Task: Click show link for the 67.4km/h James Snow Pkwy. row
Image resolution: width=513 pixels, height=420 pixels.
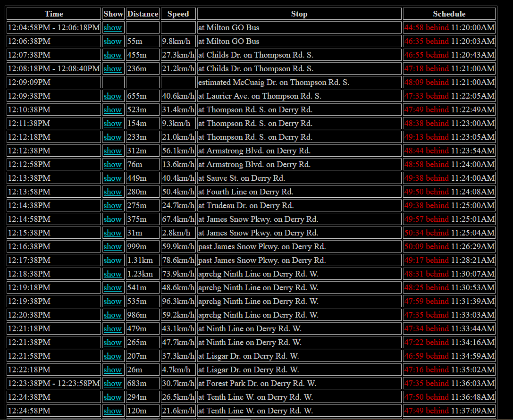Action: 112,219
